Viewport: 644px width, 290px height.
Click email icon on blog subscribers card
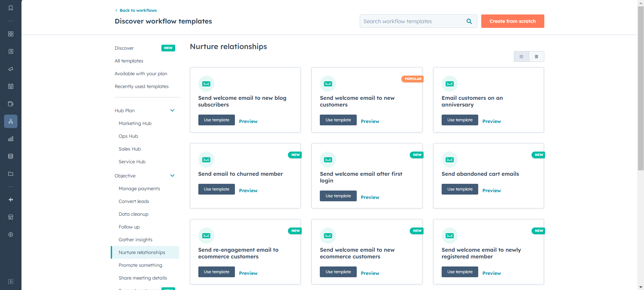tap(206, 84)
